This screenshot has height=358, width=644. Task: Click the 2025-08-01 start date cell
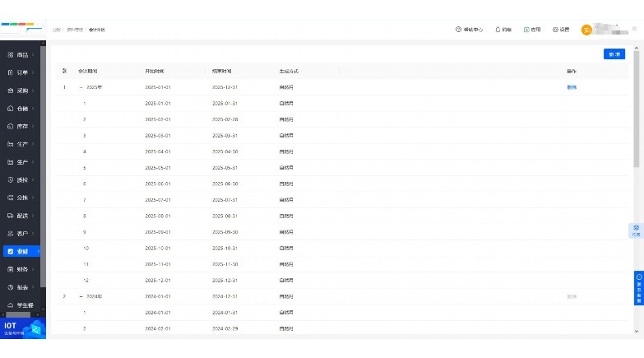pos(158,216)
